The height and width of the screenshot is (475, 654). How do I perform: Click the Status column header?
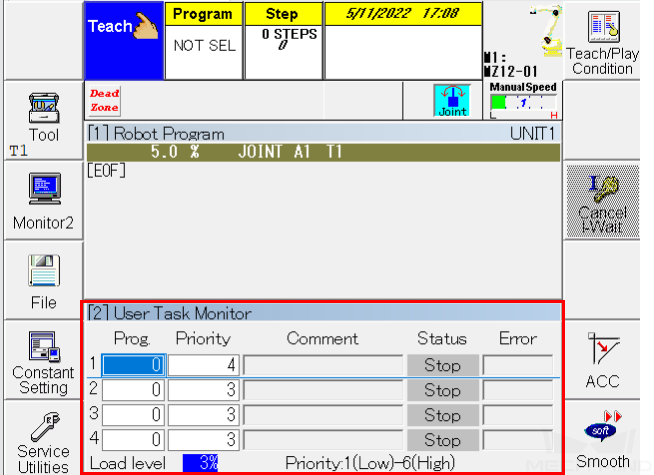(442, 338)
